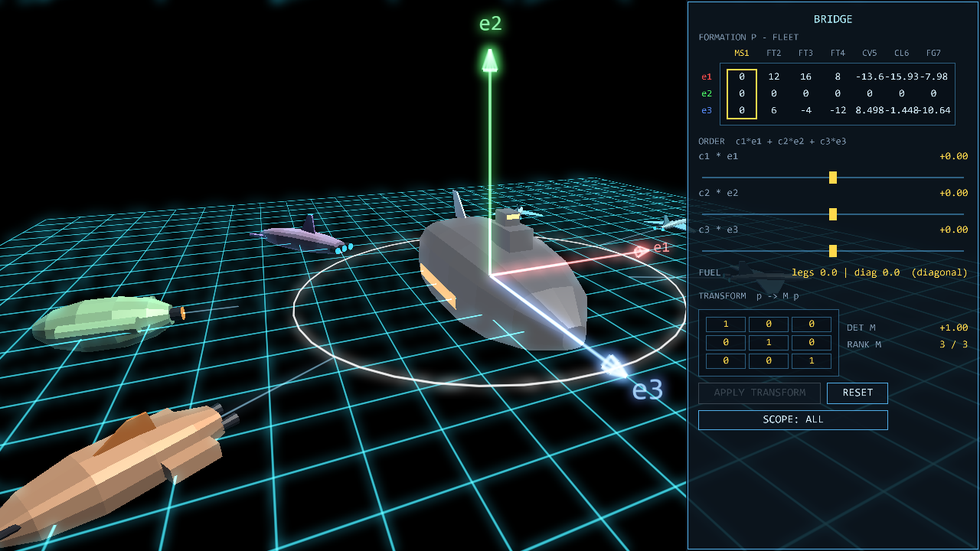
Task: Click the c2 * e2 value +0.00
Action: 953,193
